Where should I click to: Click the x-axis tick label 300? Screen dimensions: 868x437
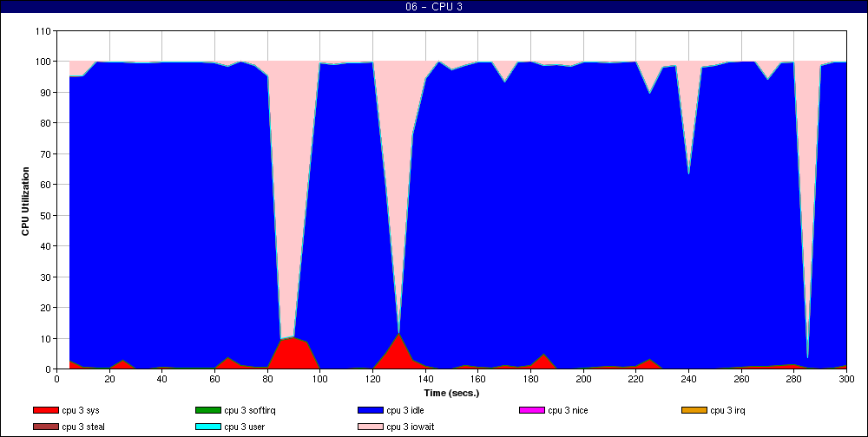point(846,379)
